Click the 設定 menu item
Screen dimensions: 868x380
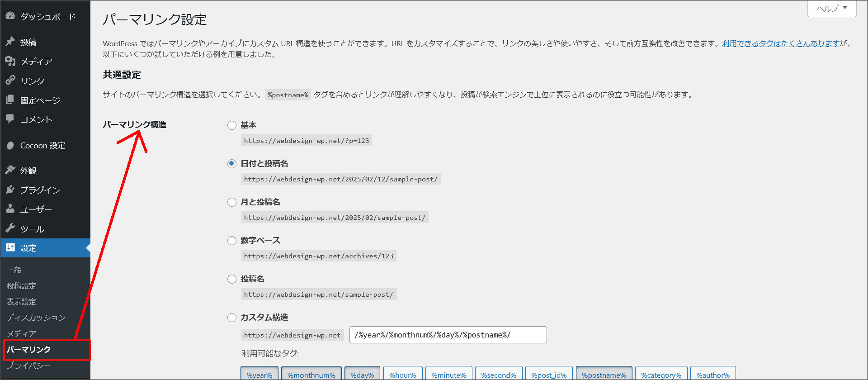tap(45, 248)
